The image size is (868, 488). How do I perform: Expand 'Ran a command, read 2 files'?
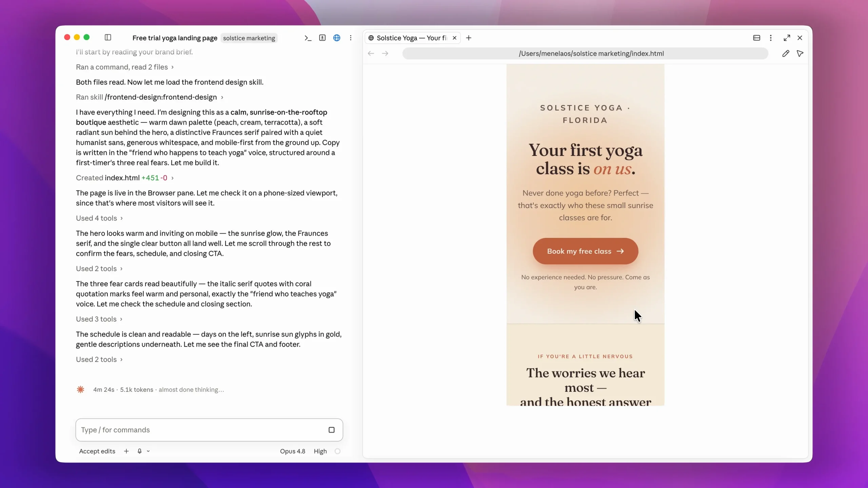click(x=125, y=67)
